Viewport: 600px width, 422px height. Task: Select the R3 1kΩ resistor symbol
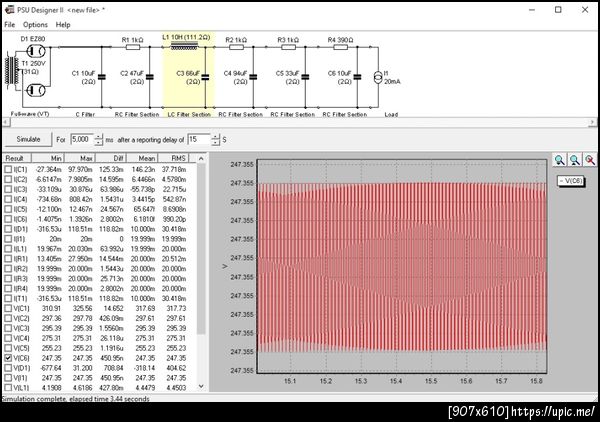click(288, 47)
